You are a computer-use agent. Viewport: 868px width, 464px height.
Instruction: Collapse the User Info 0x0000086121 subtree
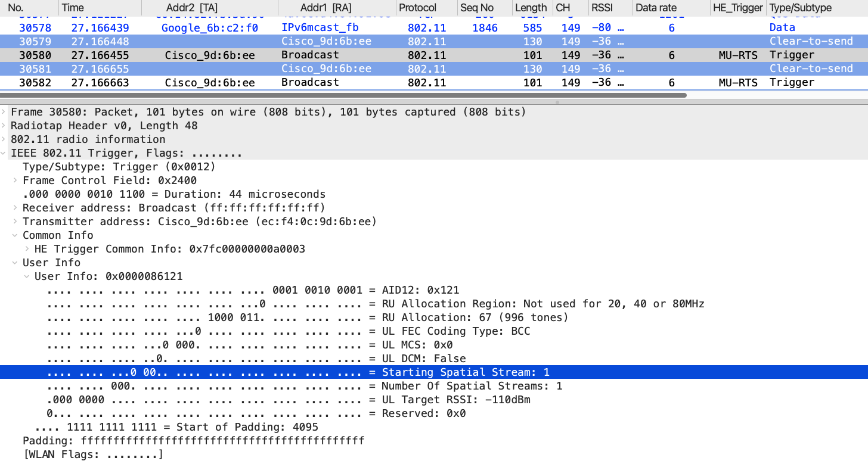[27, 276]
